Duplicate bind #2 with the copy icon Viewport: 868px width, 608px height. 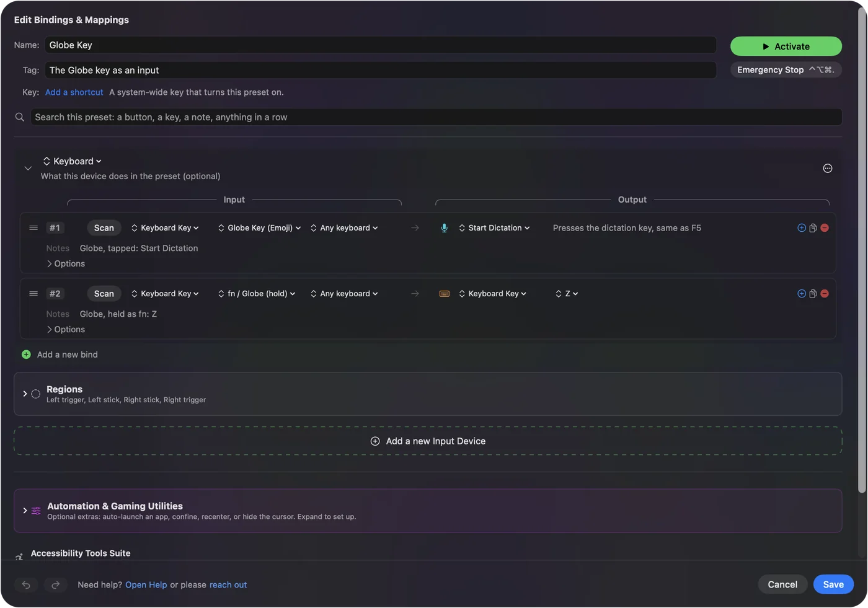(x=813, y=294)
